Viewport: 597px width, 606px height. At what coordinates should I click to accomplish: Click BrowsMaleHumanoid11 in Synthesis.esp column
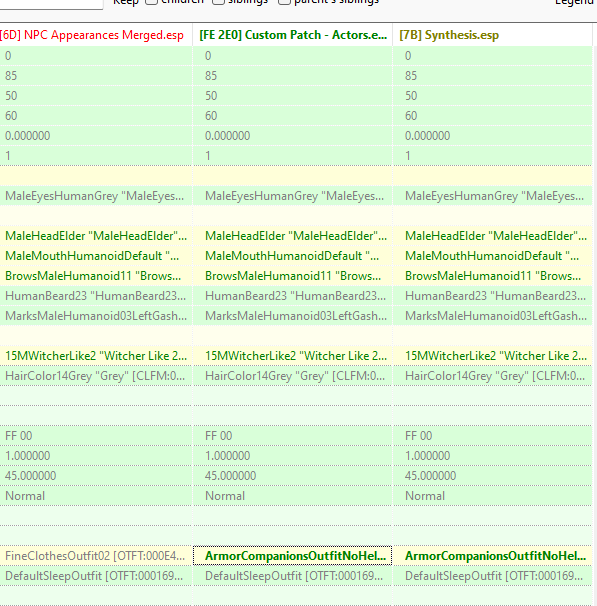(x=492, y=276)
